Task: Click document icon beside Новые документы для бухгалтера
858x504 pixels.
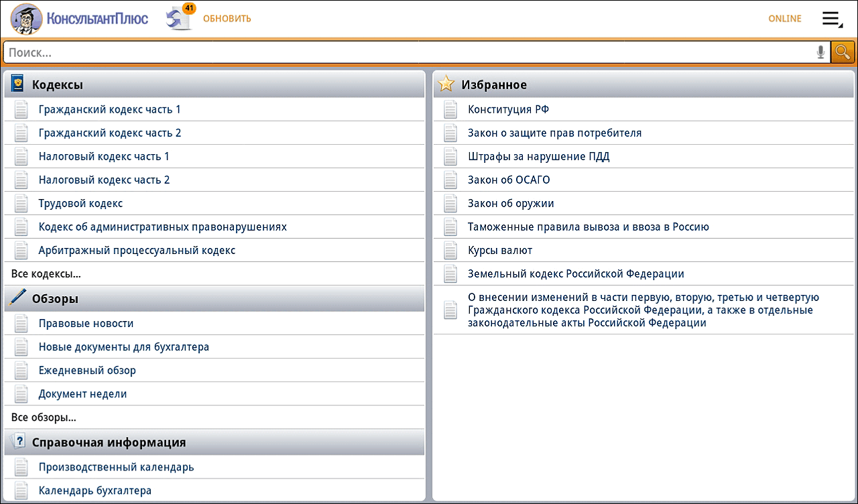Action: [21, 346]
